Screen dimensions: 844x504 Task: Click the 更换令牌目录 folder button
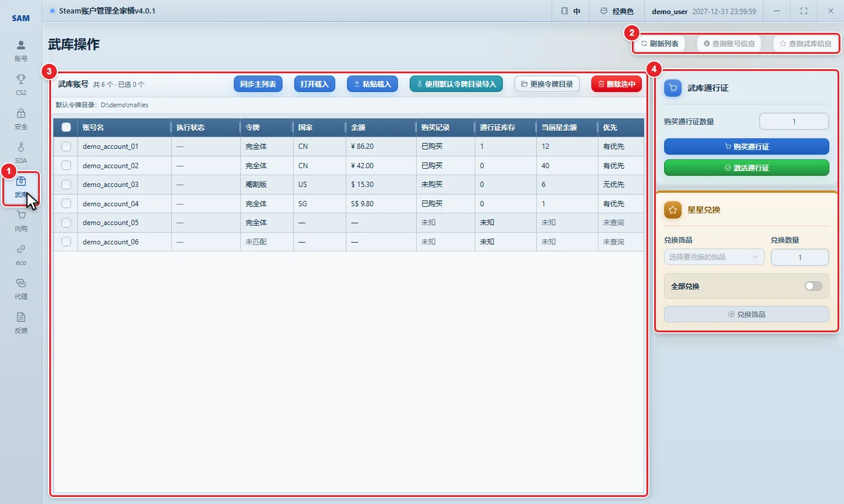547,84
